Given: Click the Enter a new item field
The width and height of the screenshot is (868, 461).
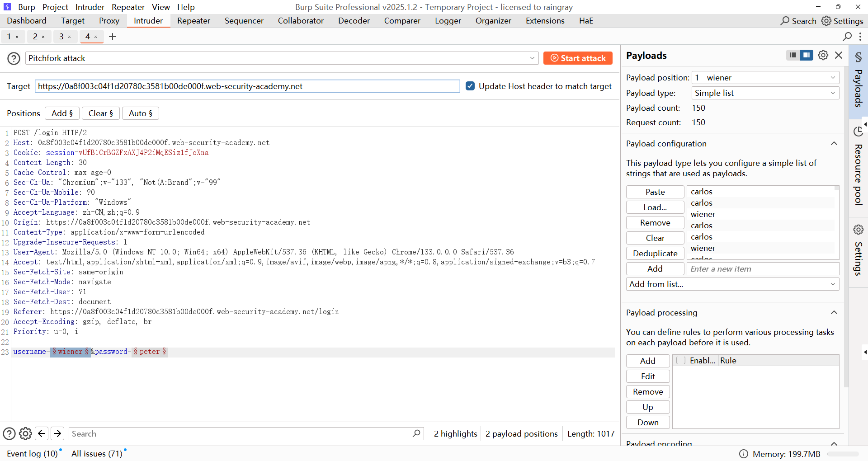Looking at the screenshot, I should pyautogui.click(x=762, y=269).
